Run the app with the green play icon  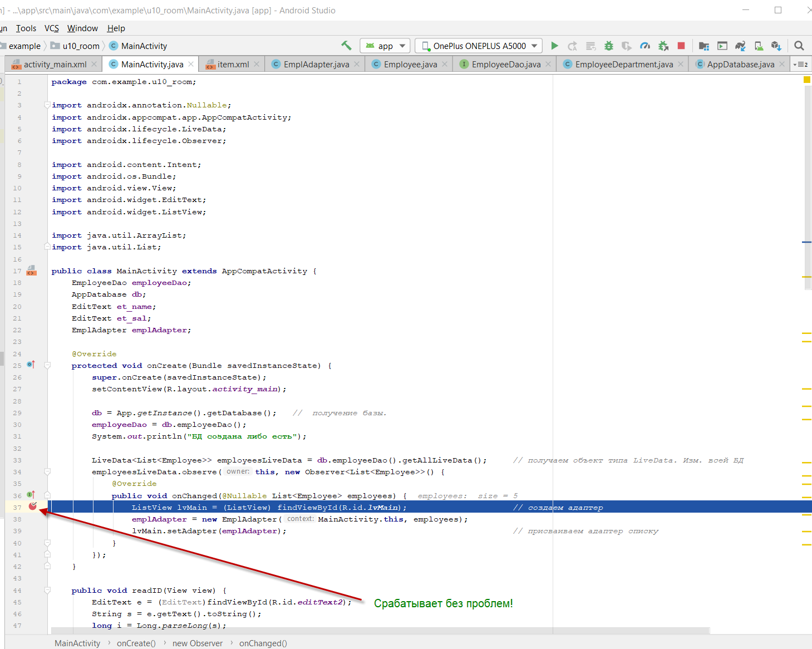click(x=554, y=46)
